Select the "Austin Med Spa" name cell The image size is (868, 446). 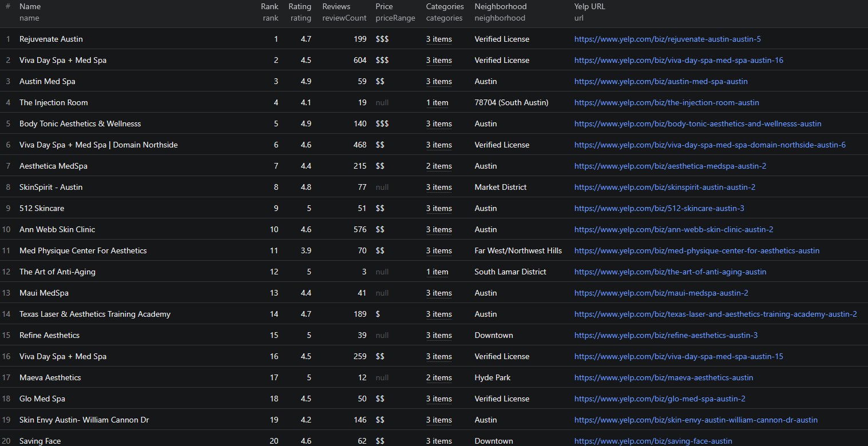coord(47,81)
